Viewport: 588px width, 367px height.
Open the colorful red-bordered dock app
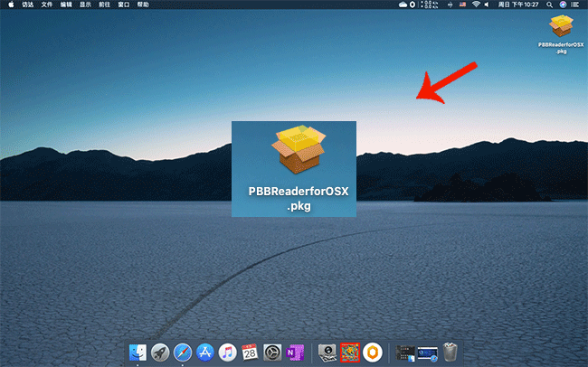(350, 353)
